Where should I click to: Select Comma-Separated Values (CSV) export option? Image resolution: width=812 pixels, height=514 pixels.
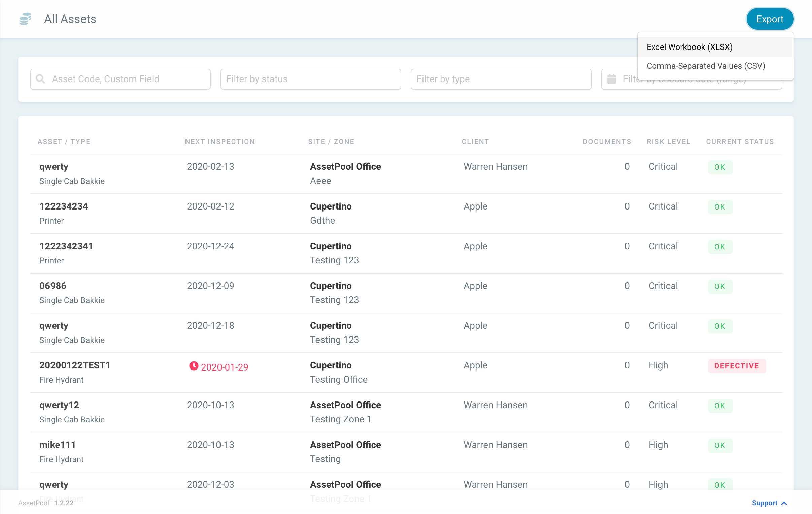(x=706, y=66)
